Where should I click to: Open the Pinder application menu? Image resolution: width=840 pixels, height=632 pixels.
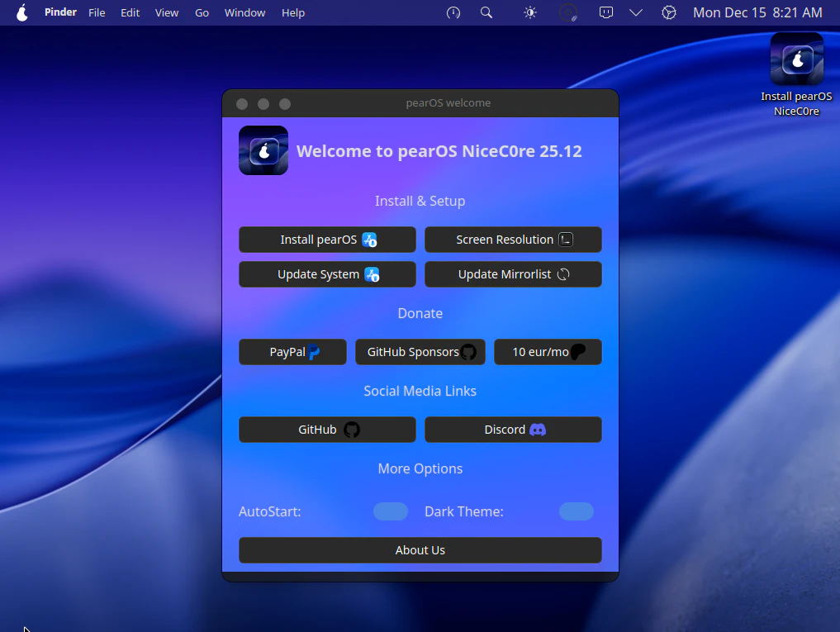[x=60, y=12]
